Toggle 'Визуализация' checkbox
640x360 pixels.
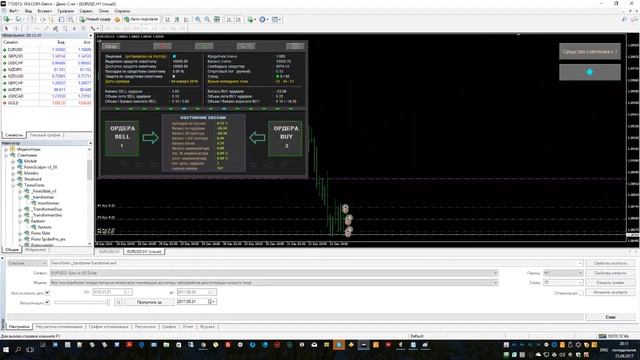coord(47,302)
